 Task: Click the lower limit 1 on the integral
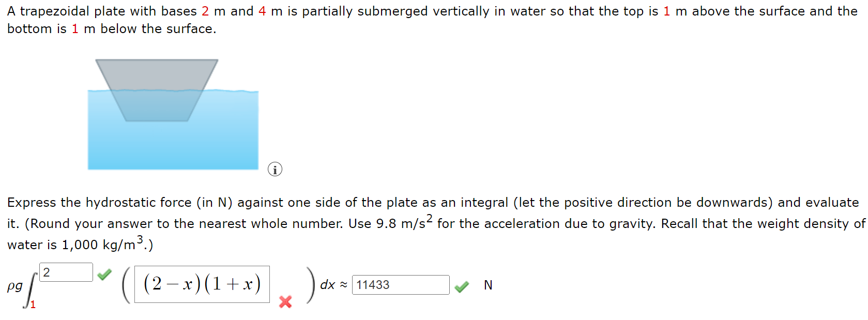point(33,305)
